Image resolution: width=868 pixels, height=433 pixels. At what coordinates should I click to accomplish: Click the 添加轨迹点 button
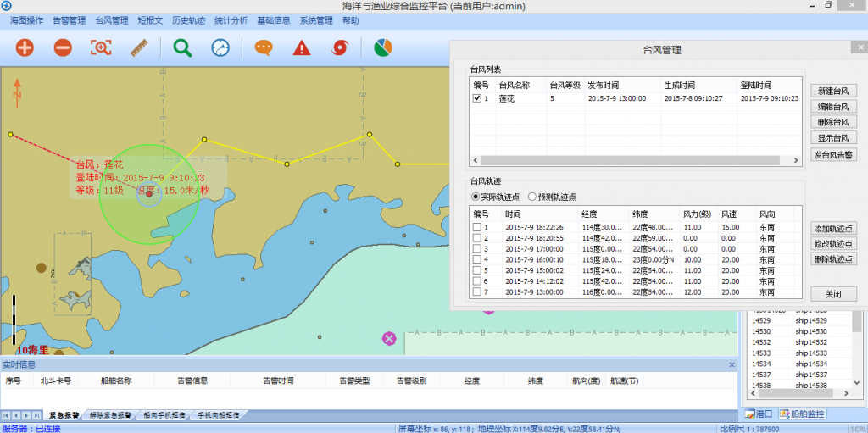point(834,228)
